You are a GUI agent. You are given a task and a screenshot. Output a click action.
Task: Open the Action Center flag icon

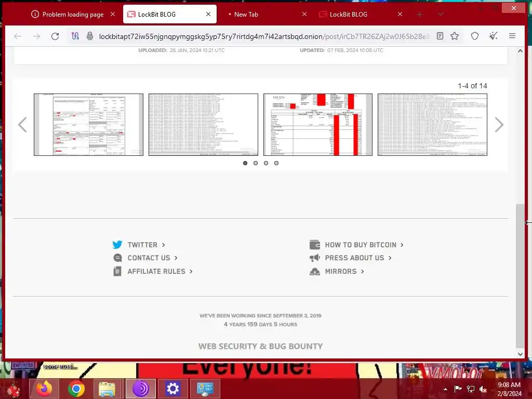pyautogui.click(x=458, y=389)
